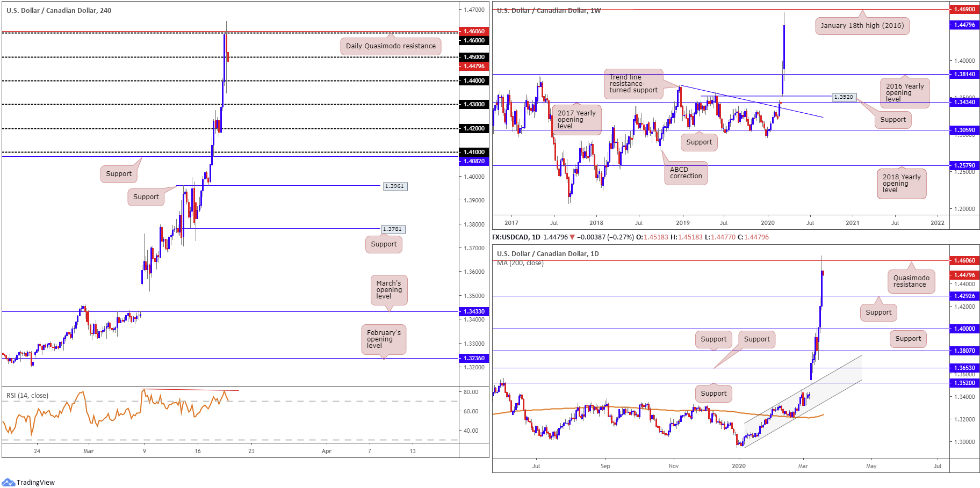This screenshot has height=488, width=980.
Task: Click the blue 1.40000 price tag
Action: pyautogui.click(x=964, y=329)
